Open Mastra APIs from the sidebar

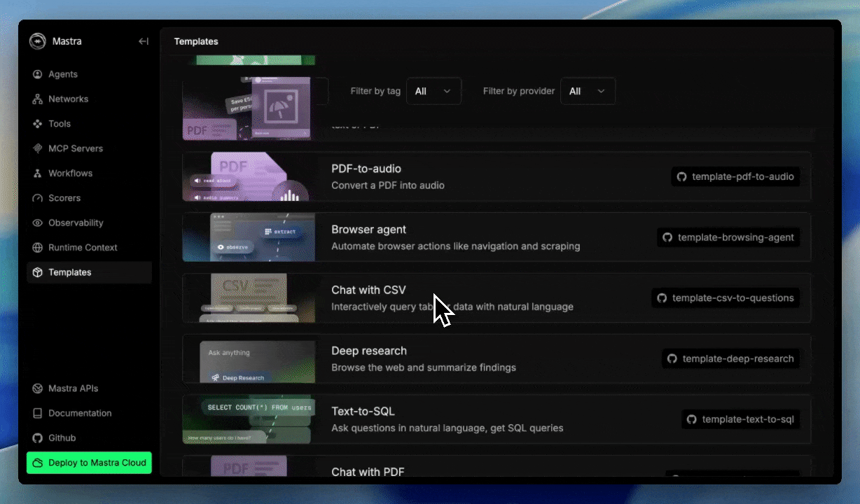pos(73,388)
